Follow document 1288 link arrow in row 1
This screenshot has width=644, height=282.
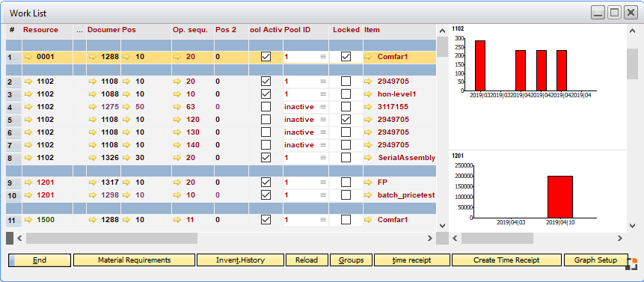pyautogui.click(x=93, y=57)
